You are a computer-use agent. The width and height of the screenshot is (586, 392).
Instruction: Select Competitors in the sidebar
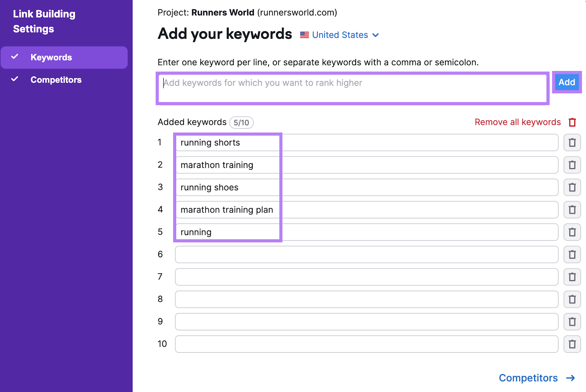[x=56, y=79]
